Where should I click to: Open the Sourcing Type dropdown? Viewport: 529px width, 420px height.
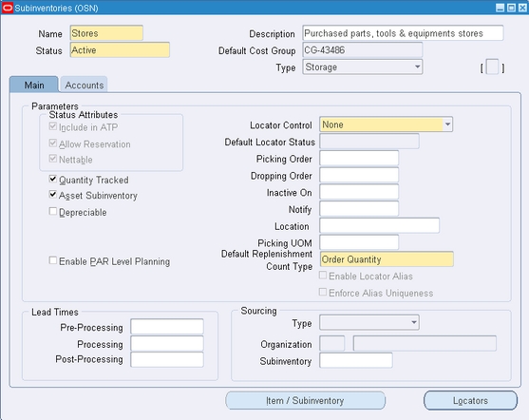click(369, 322)
